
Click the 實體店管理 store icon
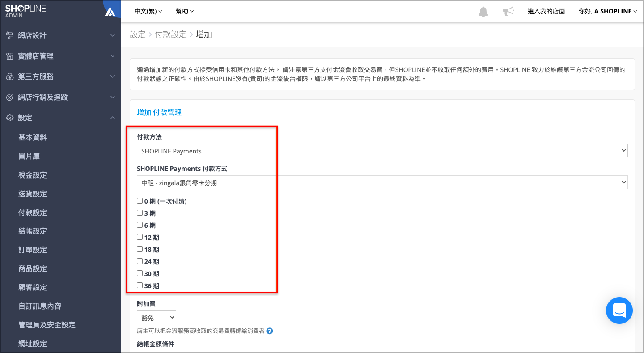coord(10,56)
